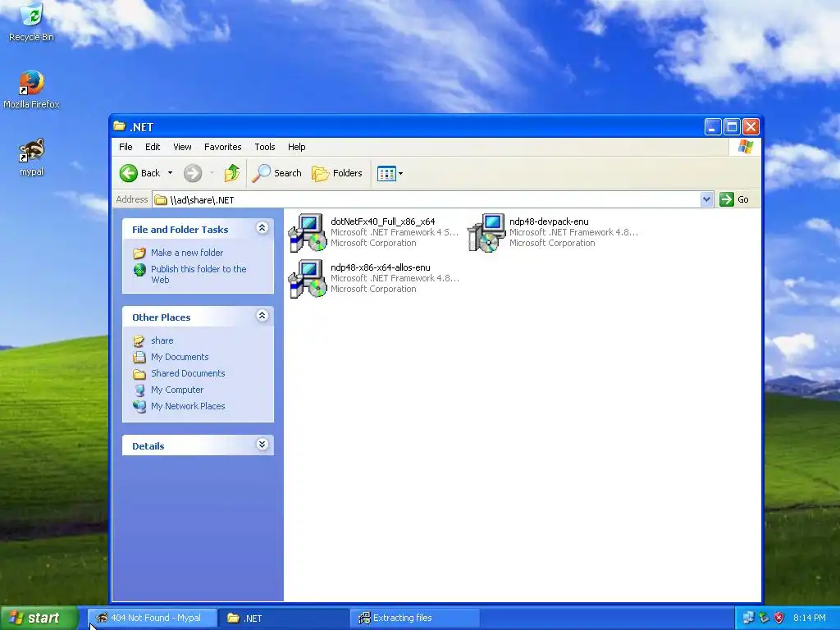Open the Search pane
The height and width of the screenshot is (630, 840).
[x=276, y=173]
